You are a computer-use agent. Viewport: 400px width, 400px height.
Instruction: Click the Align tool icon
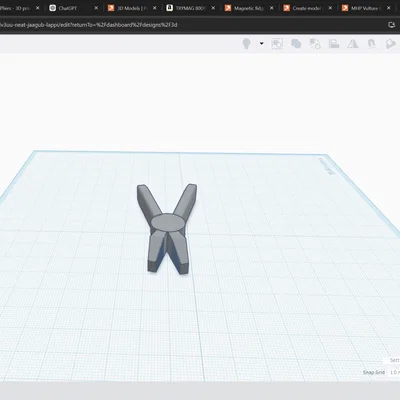point(334,44)
